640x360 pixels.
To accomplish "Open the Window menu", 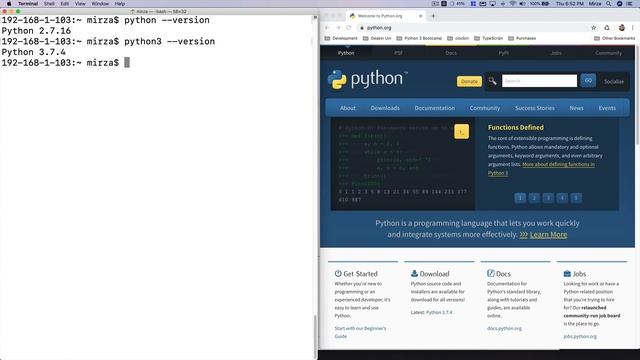I will [x=100, y=4].
